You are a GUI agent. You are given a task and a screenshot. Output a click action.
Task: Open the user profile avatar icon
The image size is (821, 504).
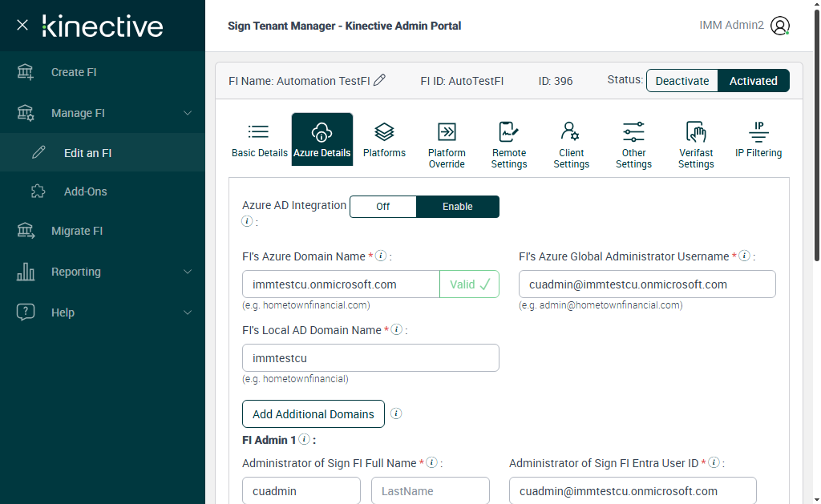(779, 26)
